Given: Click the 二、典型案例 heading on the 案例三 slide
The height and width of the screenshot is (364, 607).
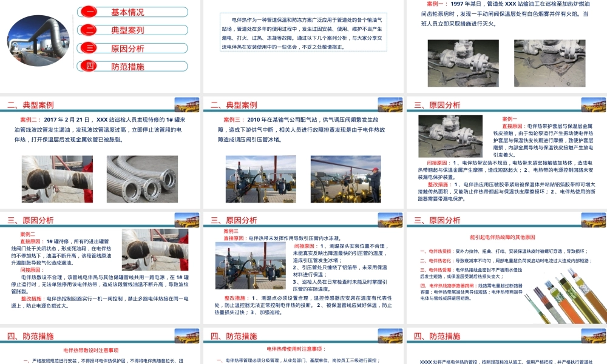Looking at the screenshot, I should [x=234, y=105].
